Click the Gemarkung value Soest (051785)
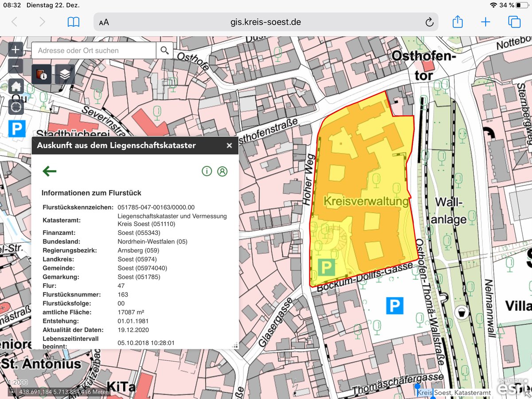The width and height of the screenshot is (532, 399). pyautogui.click(x=139, y=277)
